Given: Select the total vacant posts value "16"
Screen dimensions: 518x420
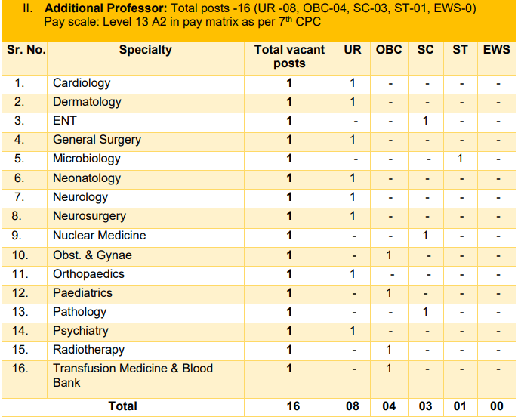Looking at the screenshot, I should pos(289,406).
